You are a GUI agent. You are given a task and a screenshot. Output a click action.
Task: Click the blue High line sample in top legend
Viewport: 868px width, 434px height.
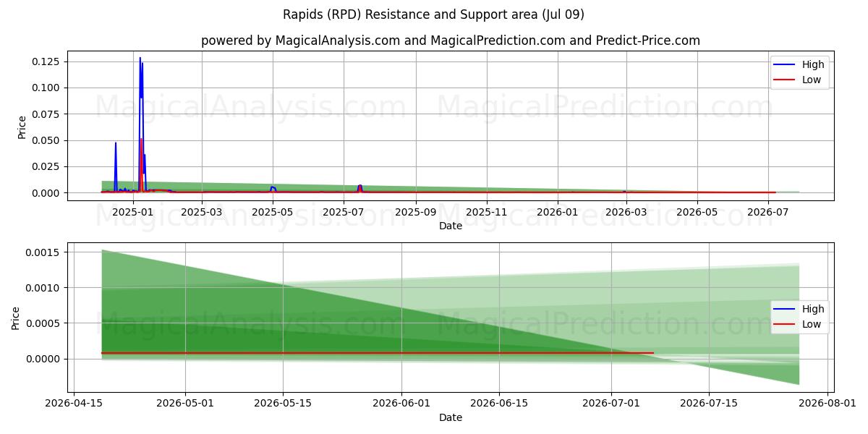[785, 65]
